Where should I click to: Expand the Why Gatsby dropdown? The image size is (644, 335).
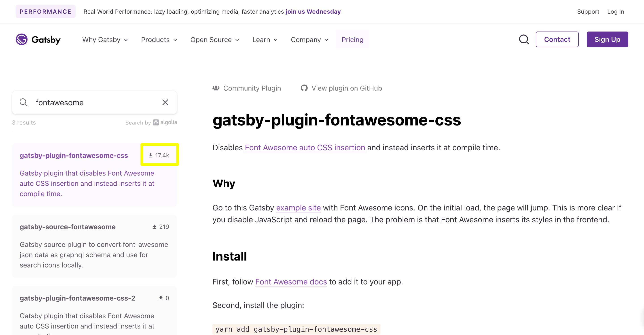coord(105,40)
